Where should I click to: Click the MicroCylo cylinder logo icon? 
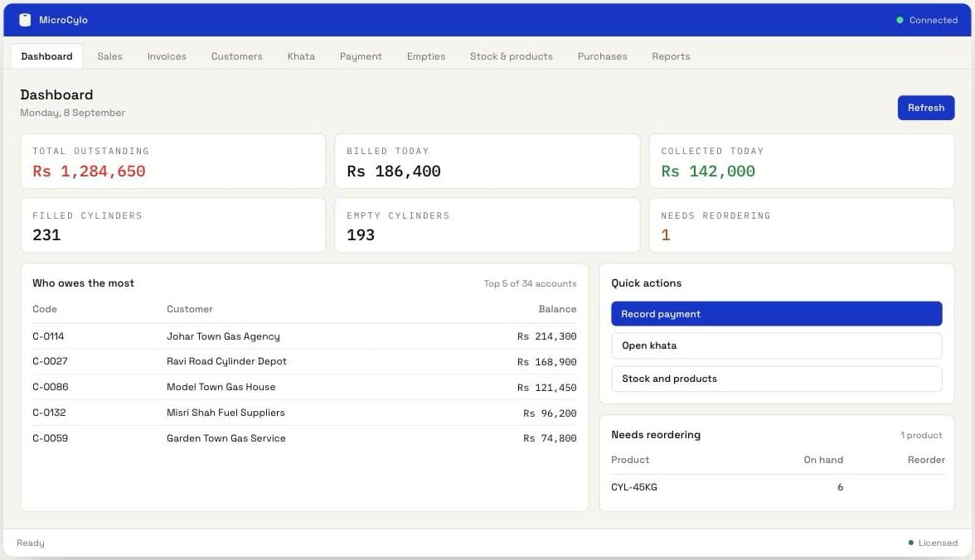[x=25, y=20]
